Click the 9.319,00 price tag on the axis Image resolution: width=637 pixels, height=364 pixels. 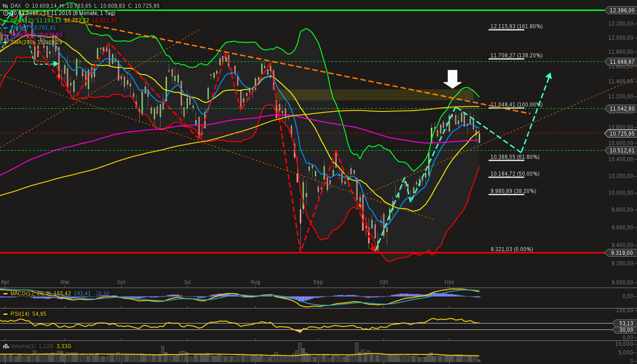pyautogui.click(x=622, y=253)
